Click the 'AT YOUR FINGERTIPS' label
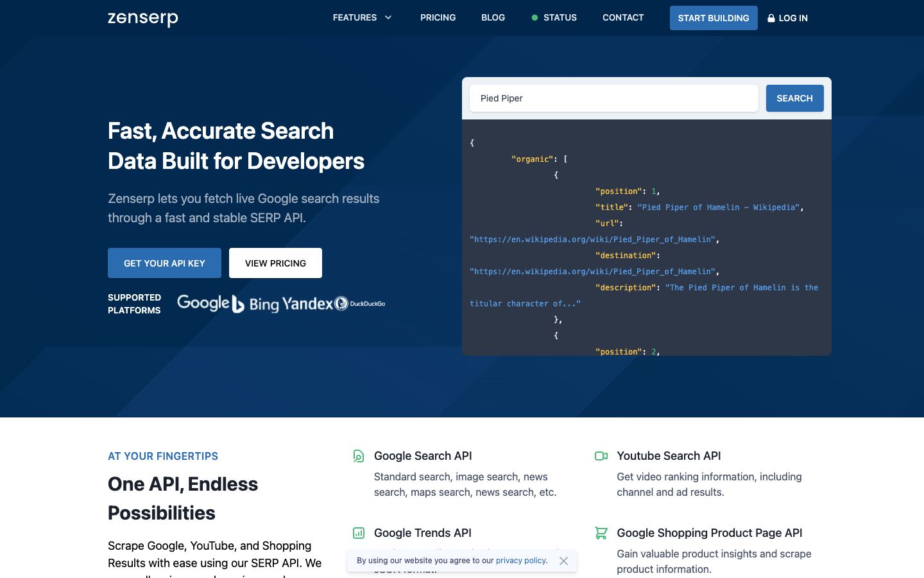The image size is (924, 578). (x=163, y=456)
